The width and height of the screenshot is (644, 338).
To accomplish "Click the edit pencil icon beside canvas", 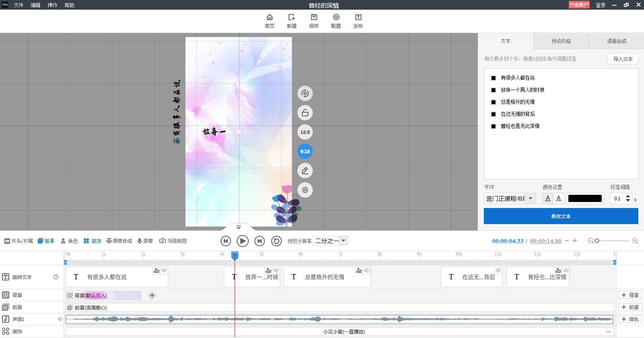I will pos(305,171).
